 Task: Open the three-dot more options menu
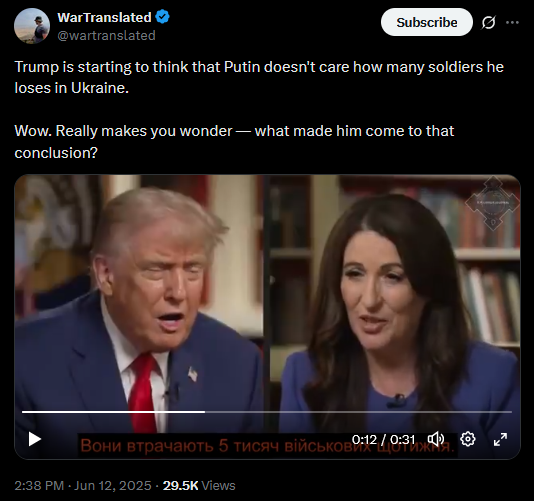tap(513, 22)
